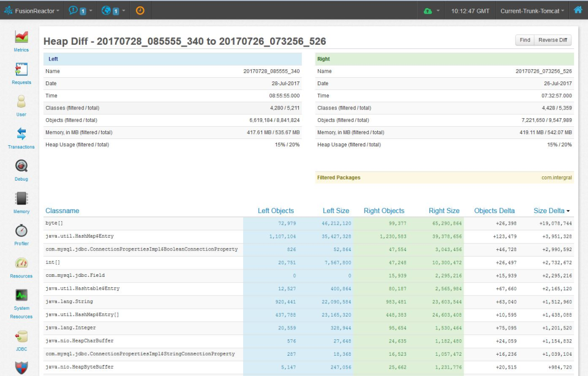Screen dimensions: 588x376
Task: Open the JDBC database panel
Action: (20, 337)
